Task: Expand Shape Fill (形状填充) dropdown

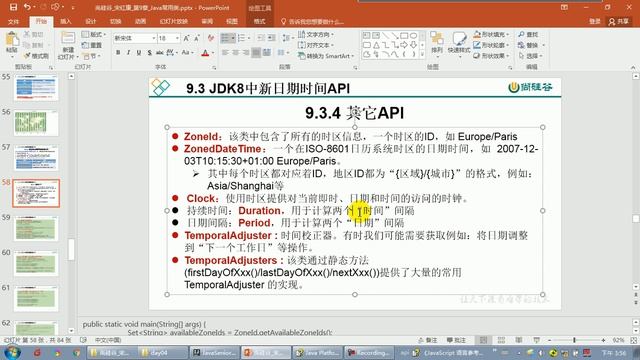Action: click(491, 34)
